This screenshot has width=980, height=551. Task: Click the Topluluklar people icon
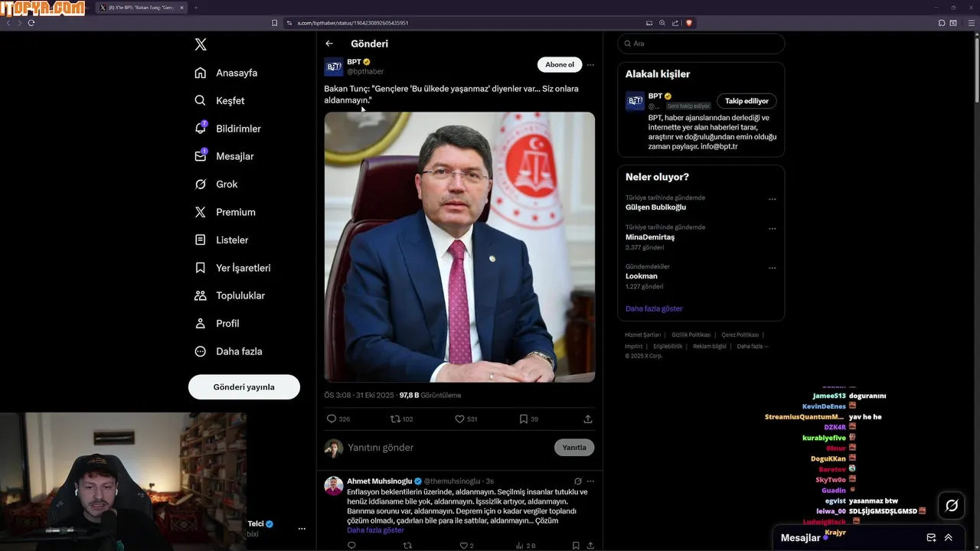pos(200,295)
